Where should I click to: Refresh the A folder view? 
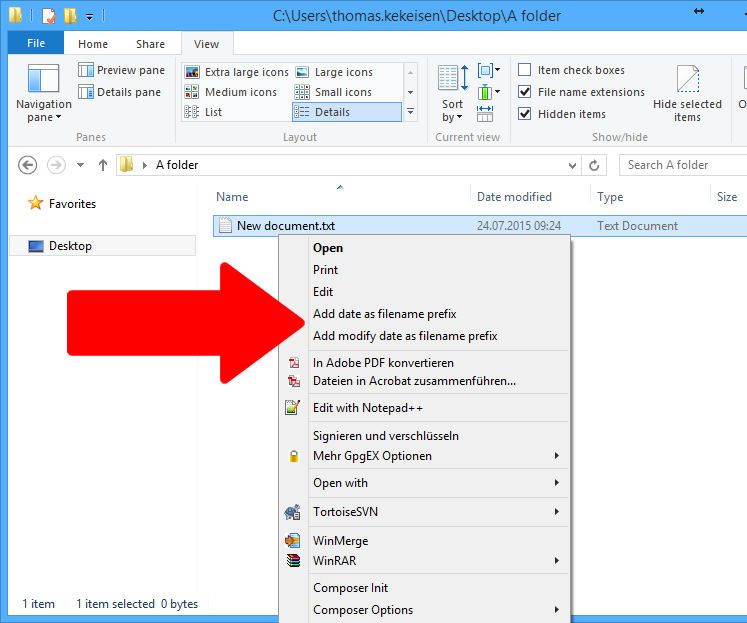(x=594, y=165)
